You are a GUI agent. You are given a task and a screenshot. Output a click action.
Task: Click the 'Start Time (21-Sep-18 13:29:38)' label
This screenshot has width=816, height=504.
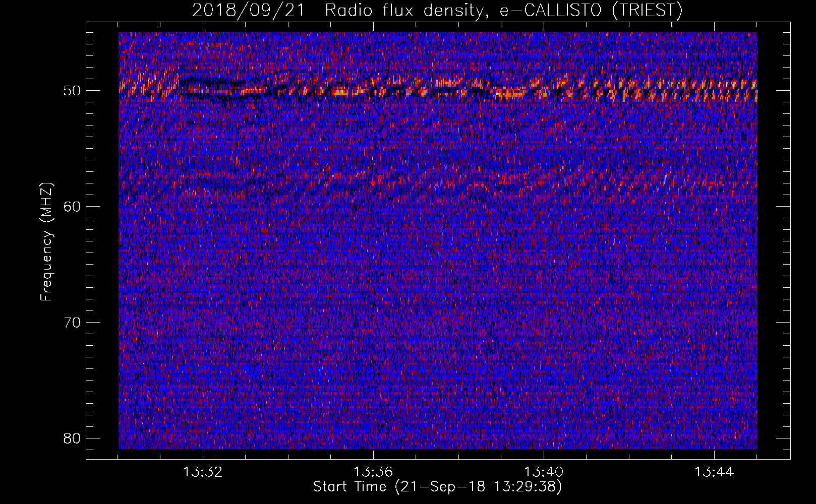click(x=437, y=487)
